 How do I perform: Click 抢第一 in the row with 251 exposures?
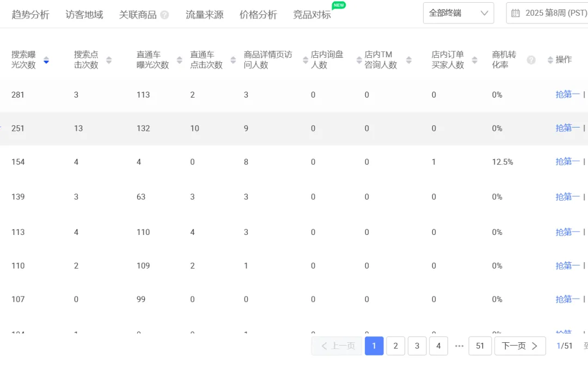pyautogui.click(x=567, y=128)
